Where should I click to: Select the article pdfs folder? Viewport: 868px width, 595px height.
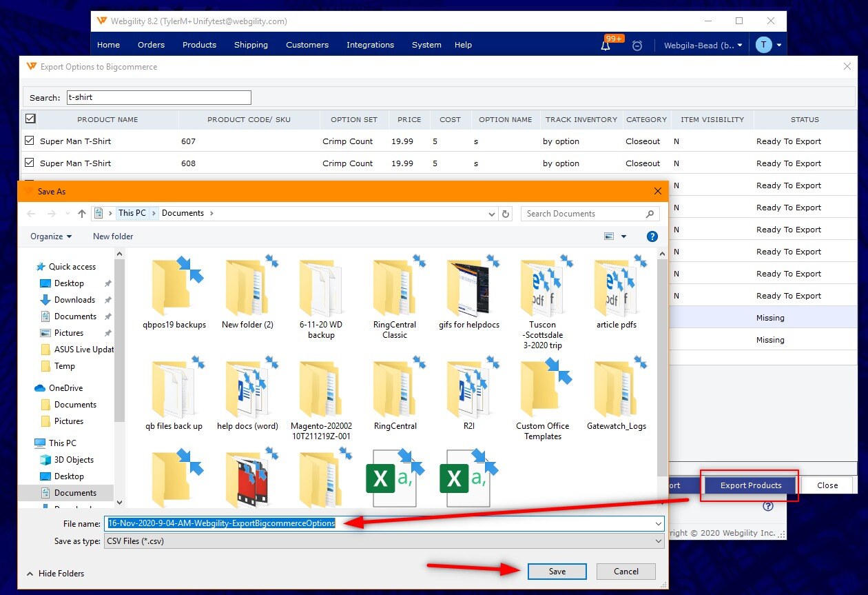pos(617,294)
